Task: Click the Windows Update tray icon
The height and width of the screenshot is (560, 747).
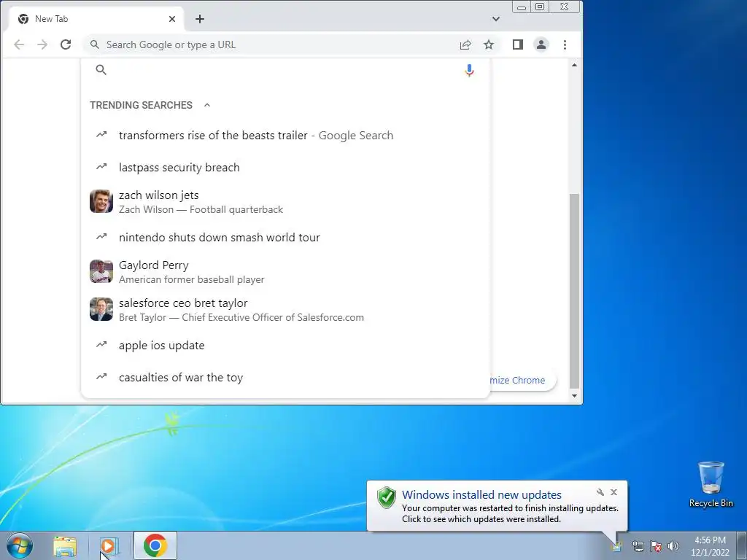Action: pos(617,546)
